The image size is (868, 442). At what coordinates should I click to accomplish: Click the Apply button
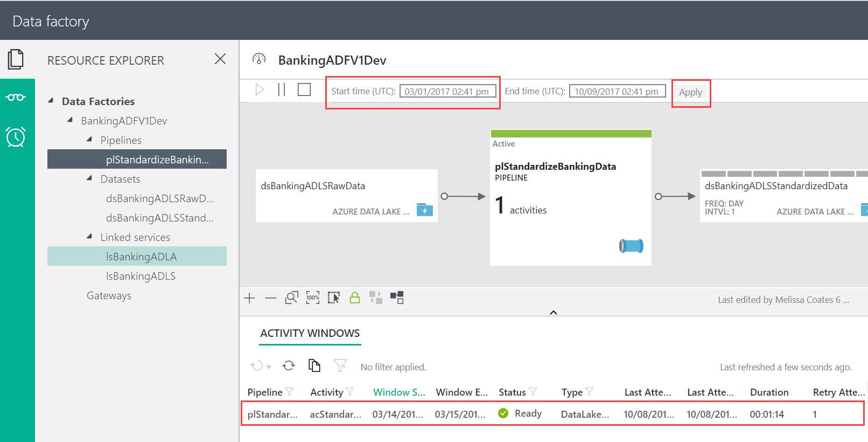click(x=690, y=92)
